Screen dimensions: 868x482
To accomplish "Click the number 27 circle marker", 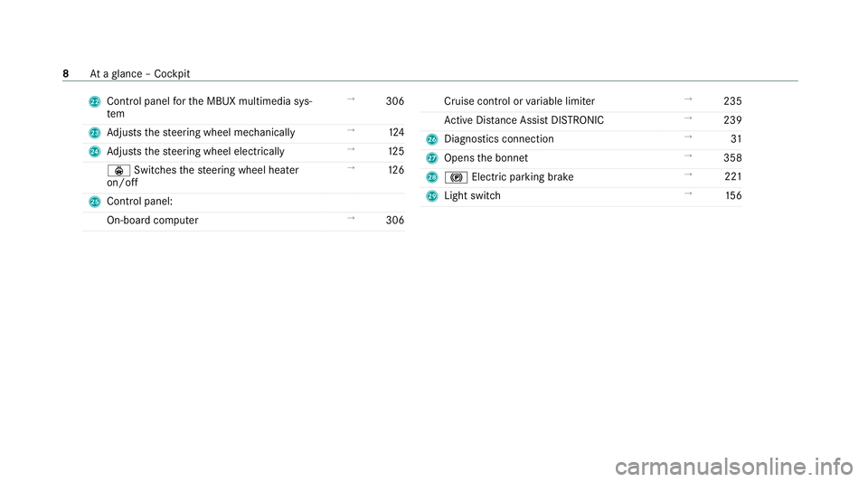I will pyautogui.click(x=432, y=158).
